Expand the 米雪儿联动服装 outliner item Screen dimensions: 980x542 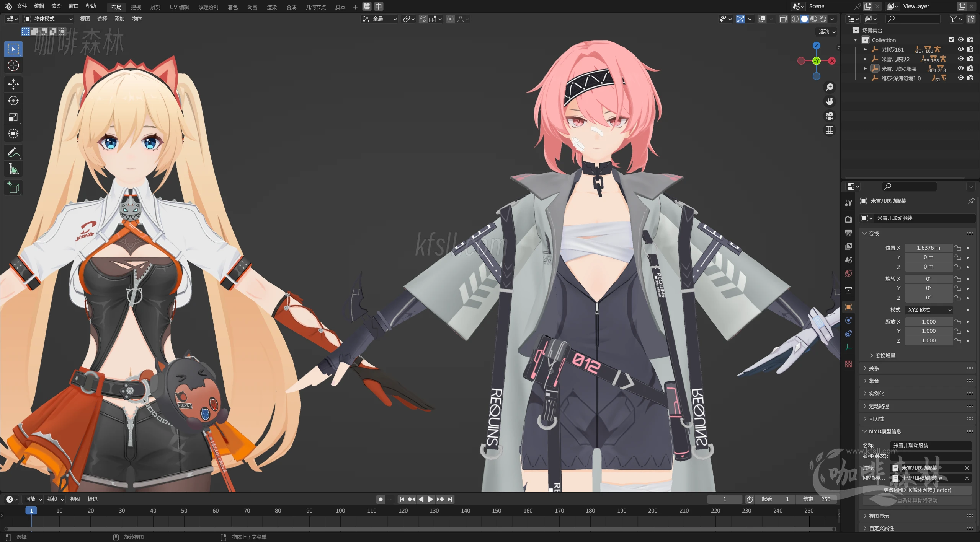(865, 68)
